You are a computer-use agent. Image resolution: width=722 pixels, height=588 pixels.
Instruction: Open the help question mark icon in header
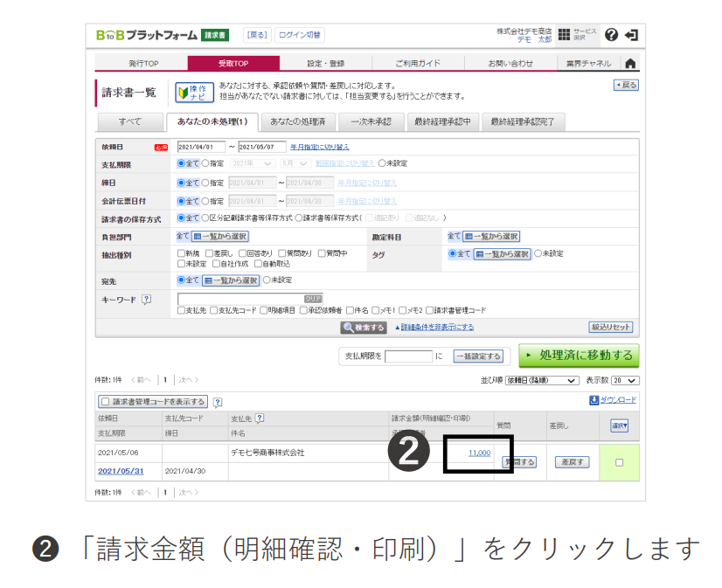pos(611,35)
